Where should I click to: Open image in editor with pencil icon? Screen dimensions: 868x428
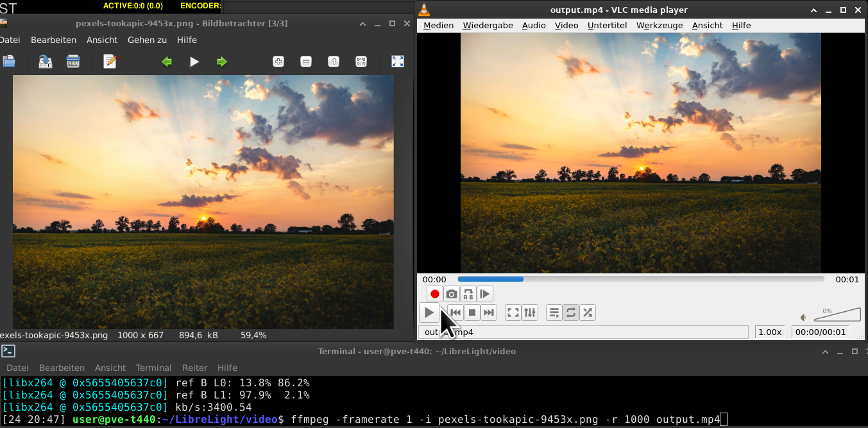110,62
